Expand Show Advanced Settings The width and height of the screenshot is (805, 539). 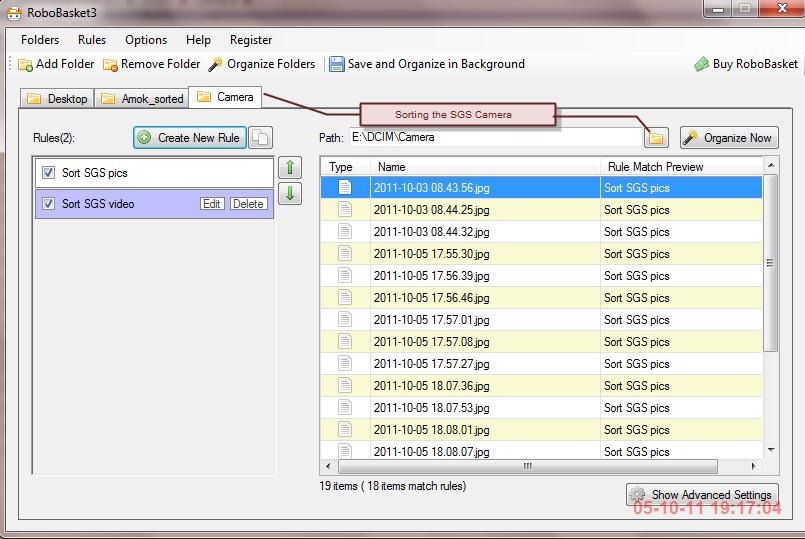[702, 494]
